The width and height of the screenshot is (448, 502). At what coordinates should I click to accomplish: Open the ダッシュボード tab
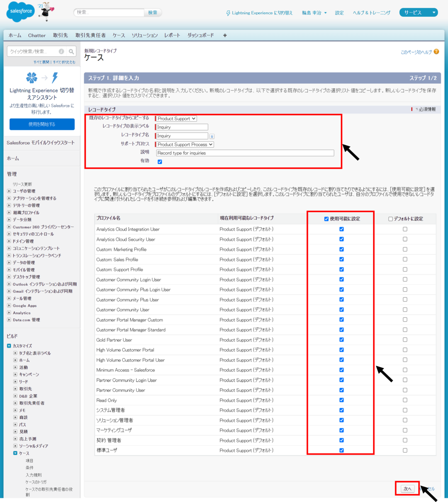tap(200, 36)
